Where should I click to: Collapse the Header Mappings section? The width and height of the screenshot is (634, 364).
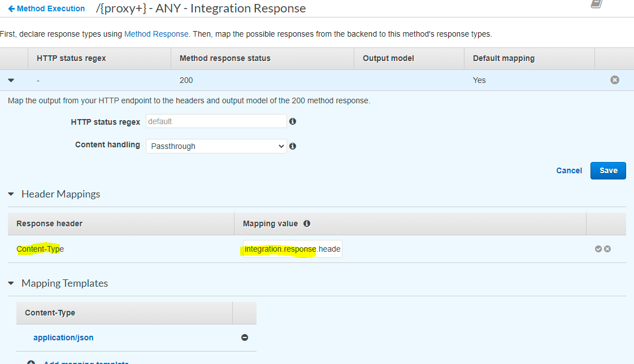click(x=11, y=194)
